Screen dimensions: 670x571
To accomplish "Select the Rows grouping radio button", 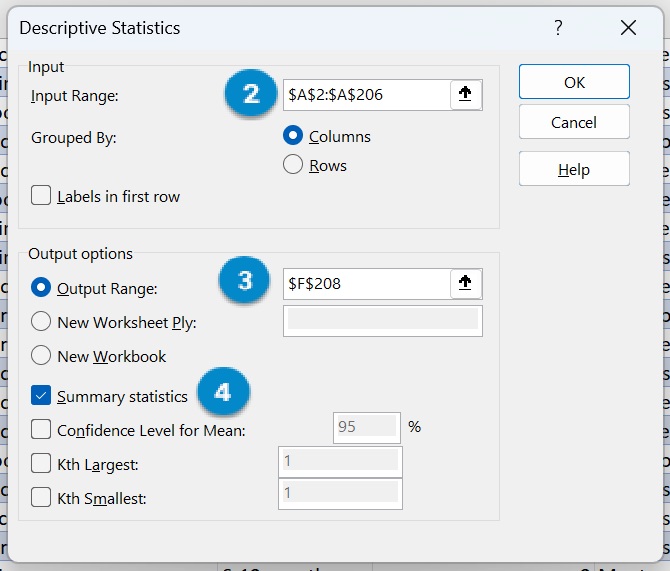I will click(x=294, y=165).
